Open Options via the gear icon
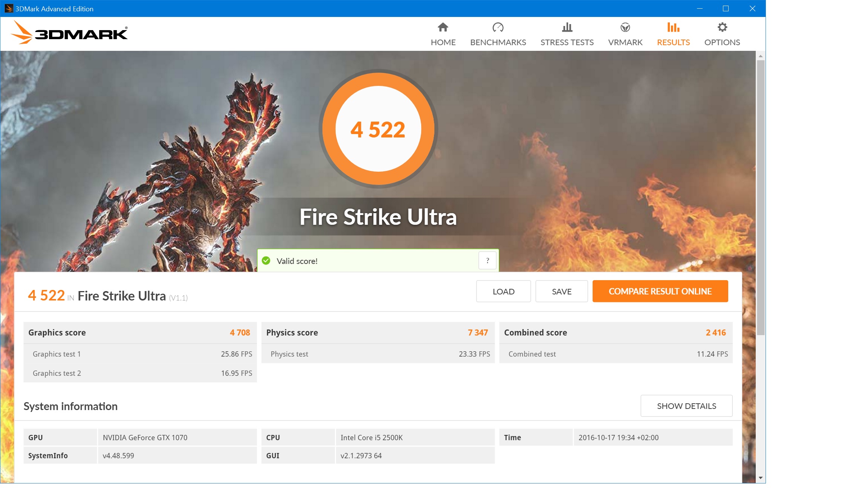Screen dimensions: 868x488 pos(722,27)
